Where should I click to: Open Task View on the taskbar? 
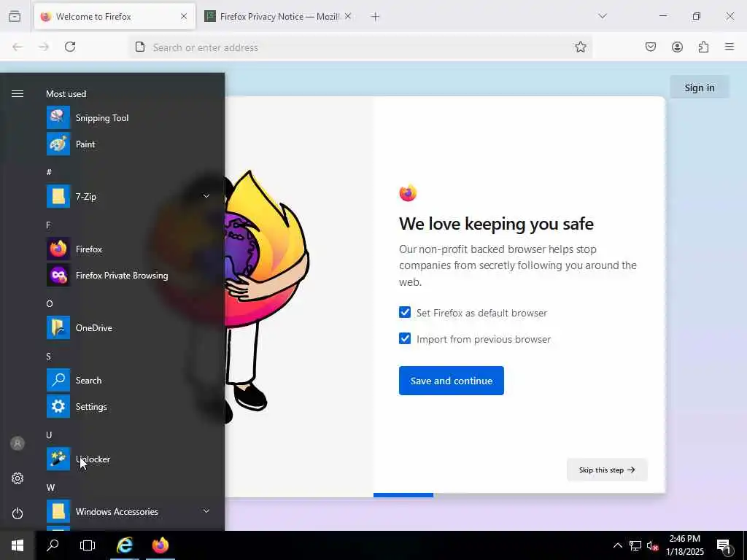point(88,545)
